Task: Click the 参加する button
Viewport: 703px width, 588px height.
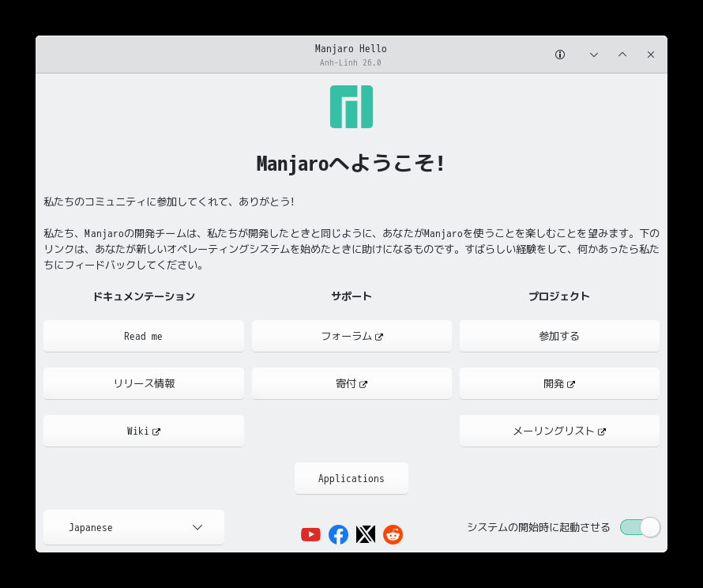Action: 559,336
